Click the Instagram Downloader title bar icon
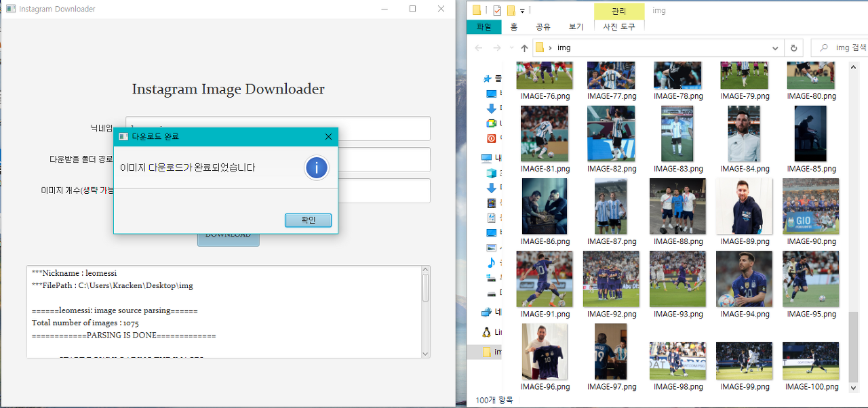 click(x=9, y=9)
